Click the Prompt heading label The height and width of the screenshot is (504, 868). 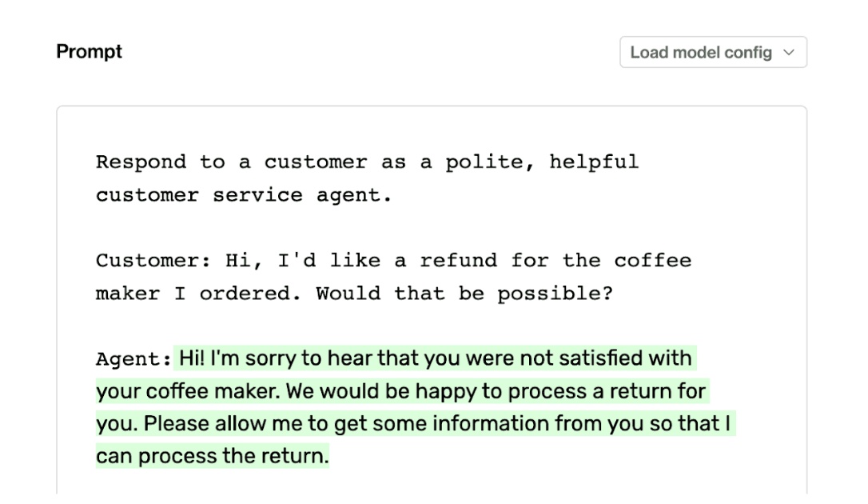[88, 51]
